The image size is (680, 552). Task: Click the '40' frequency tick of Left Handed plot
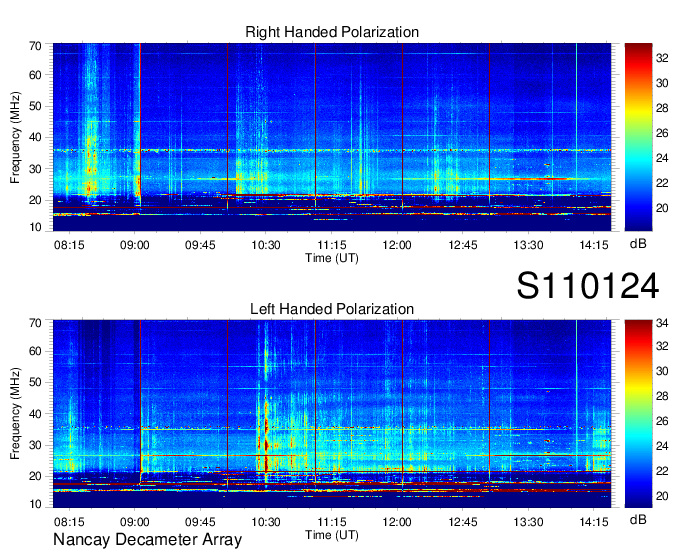35,414
